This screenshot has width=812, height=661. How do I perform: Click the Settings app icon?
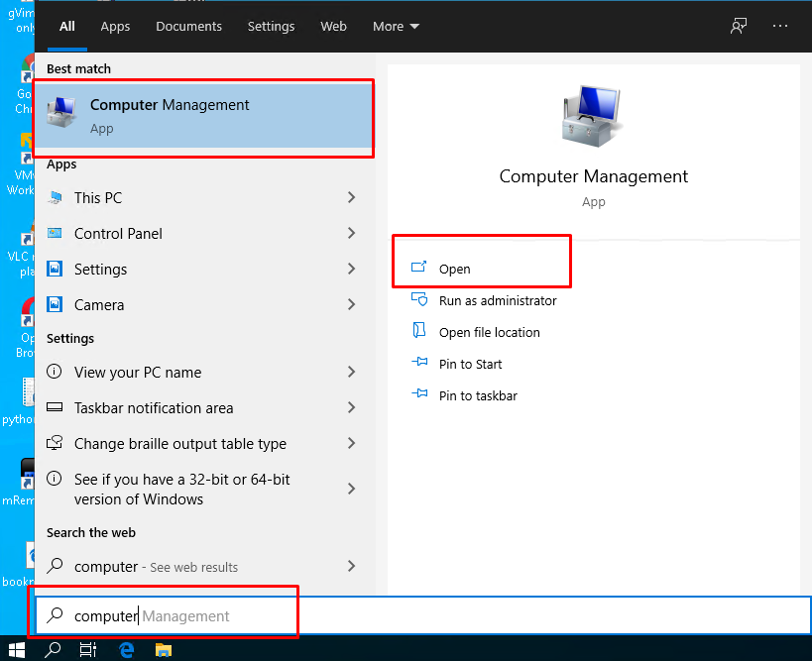point(55,270)
